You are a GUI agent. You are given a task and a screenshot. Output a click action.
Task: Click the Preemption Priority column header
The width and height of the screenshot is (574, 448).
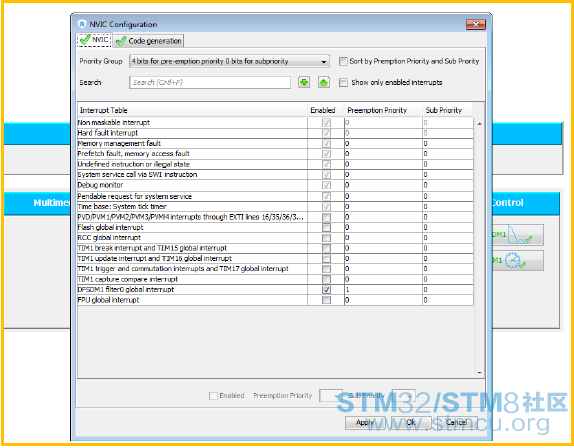coord(383,110)
